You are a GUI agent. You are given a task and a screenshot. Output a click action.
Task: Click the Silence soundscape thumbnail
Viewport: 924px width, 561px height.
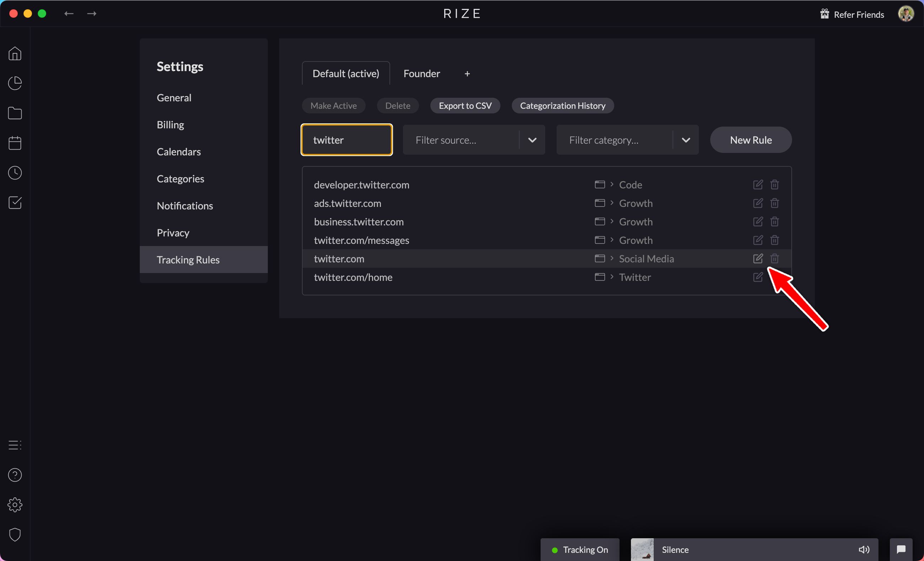[642, 549]
